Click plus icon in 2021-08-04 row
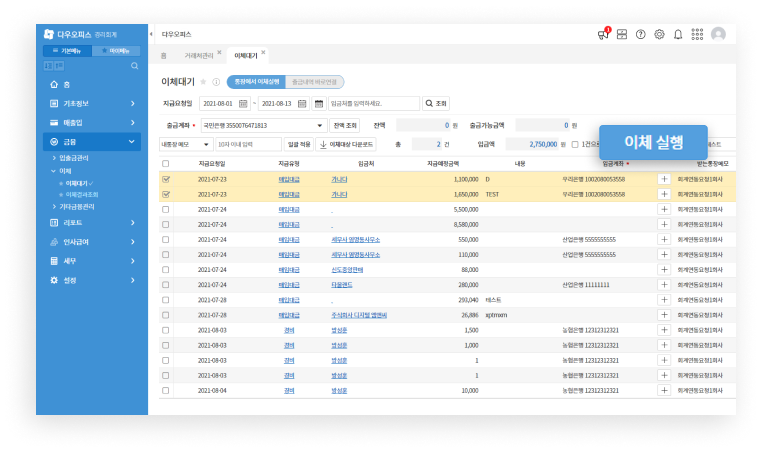This screenshot has height=452, width=761. tap(664, 390)
